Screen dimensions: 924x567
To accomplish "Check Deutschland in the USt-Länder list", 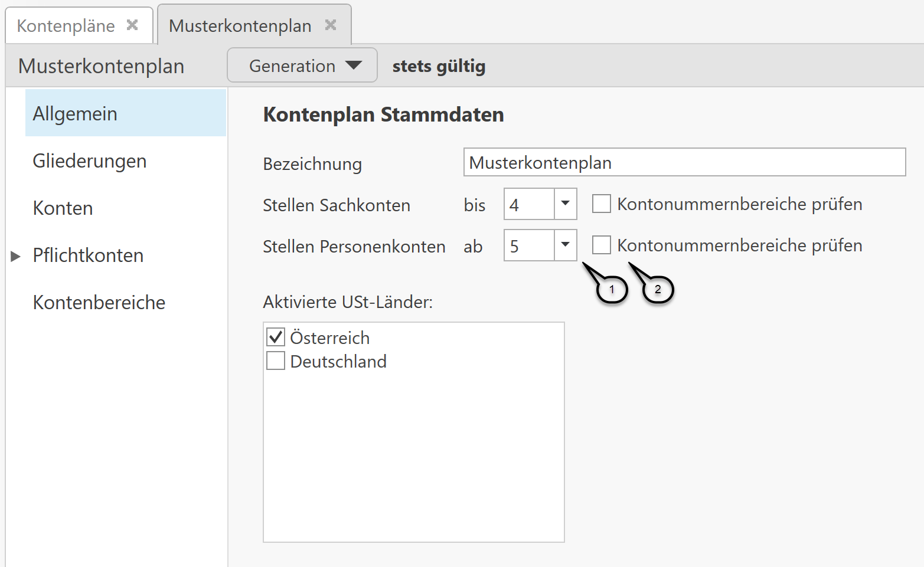I will 275,360.
